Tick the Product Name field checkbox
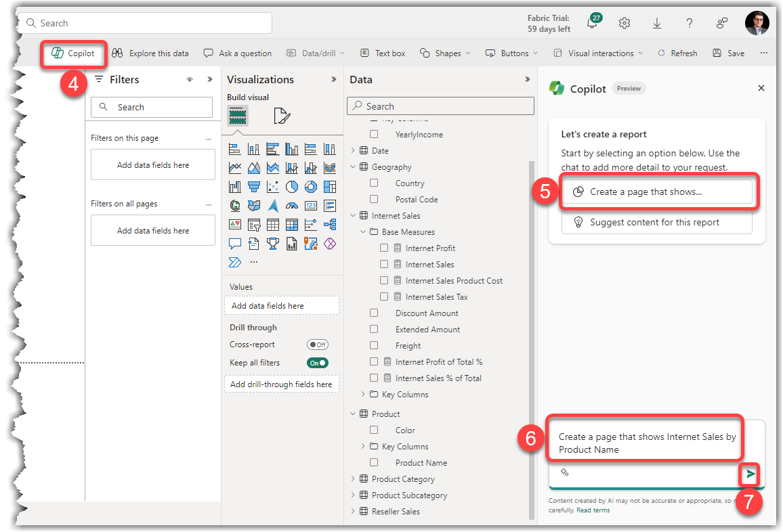 (x=374, y=463)
